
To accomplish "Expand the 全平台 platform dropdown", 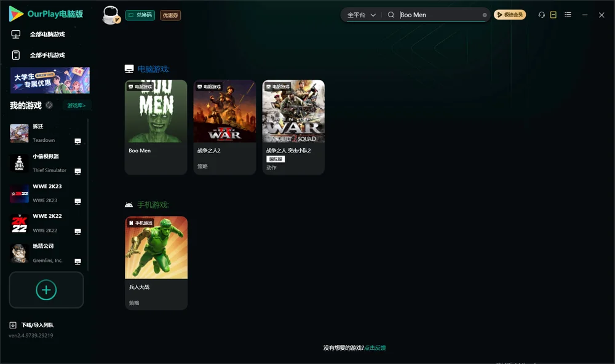I will [x=361, y=15].
